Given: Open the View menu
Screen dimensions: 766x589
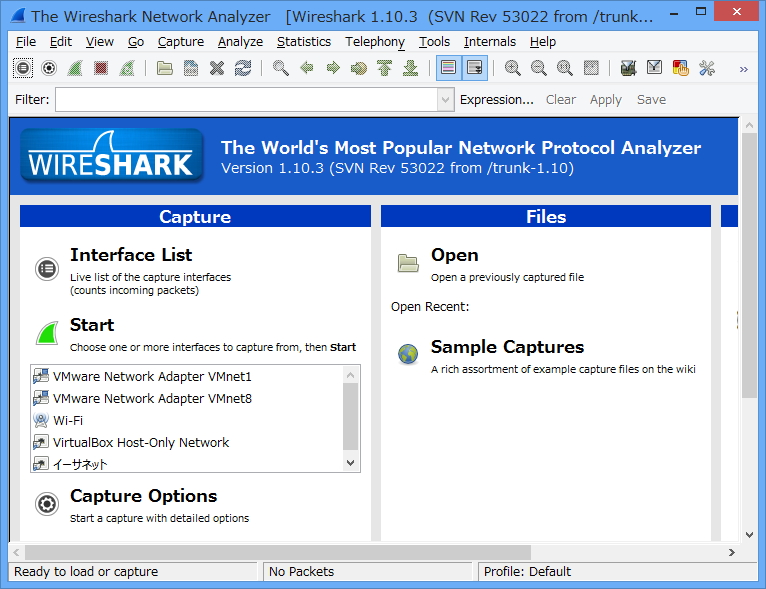Looking at the screenshot, I should pyautogui.click(x=100, y=42).
